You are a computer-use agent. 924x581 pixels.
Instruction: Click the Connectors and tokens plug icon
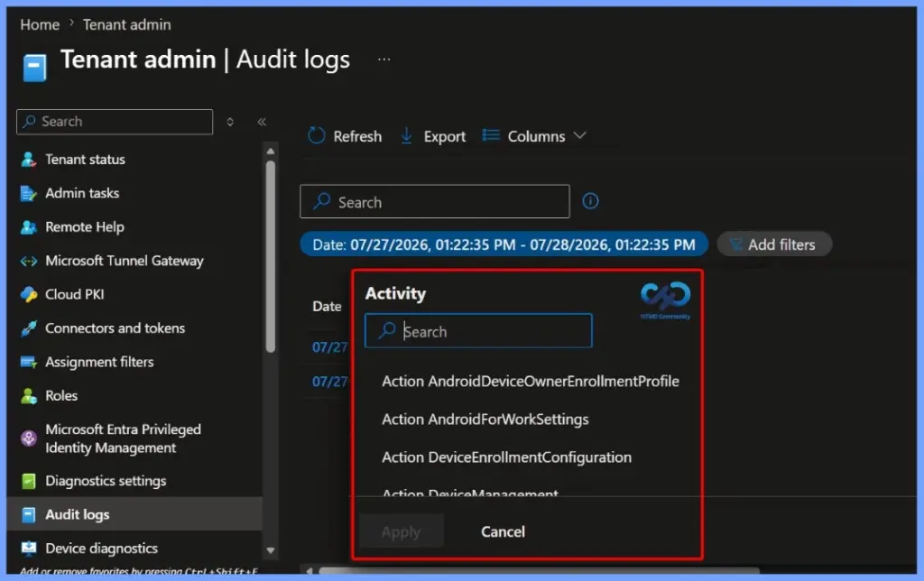click(28, 328)
